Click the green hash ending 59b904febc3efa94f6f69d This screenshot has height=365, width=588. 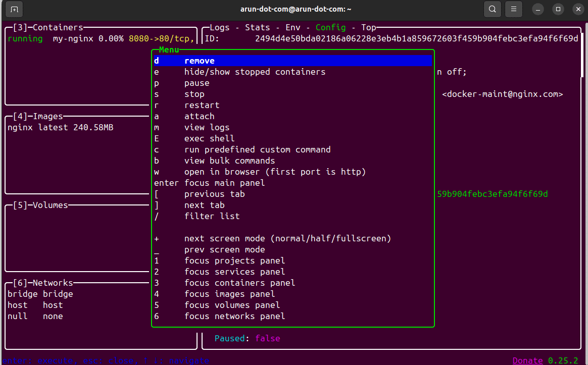coord(493,194)
